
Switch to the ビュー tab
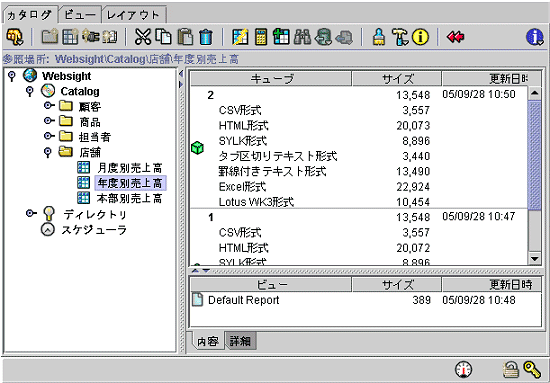pyautogui.click(x=80, y=15)
